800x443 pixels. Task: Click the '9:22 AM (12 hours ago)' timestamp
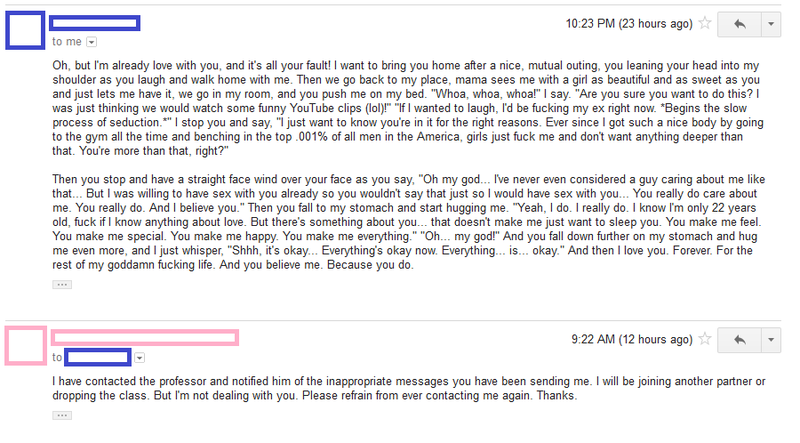tap(632, 339)
